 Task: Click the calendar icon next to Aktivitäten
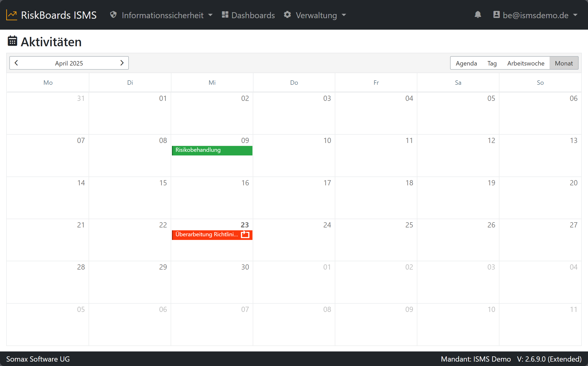point(12,41)
